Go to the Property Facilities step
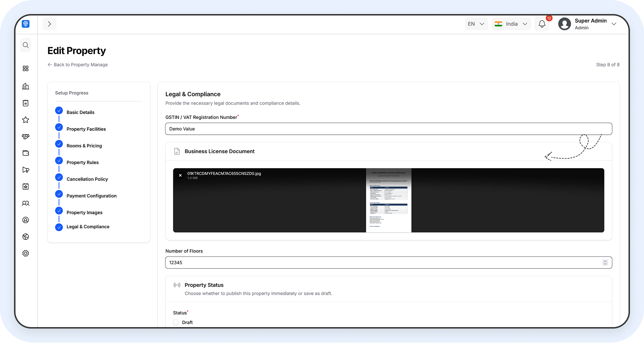 pos(86,129)
